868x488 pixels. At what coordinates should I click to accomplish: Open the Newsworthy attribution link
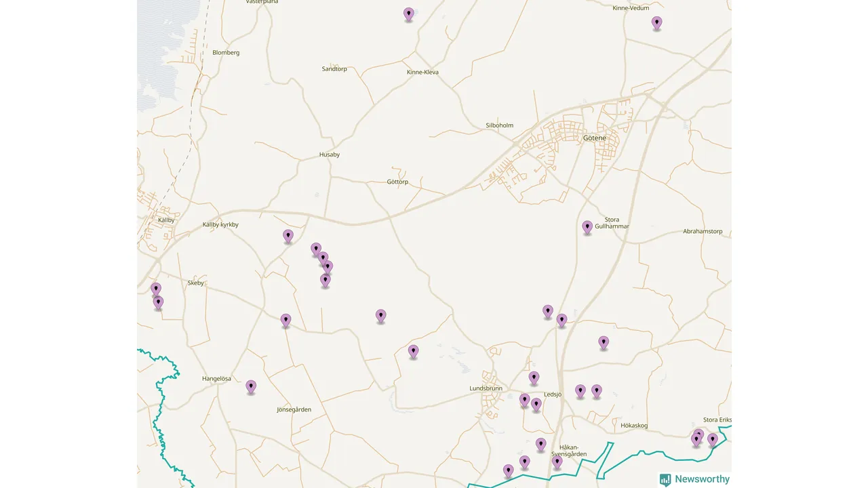click(702, 479)
